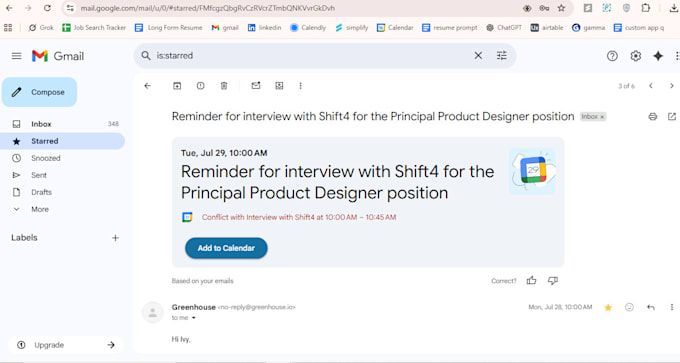Archive this email with the archive icon
Viewport: 680px width, 363px height.
(x=177, y=86)
